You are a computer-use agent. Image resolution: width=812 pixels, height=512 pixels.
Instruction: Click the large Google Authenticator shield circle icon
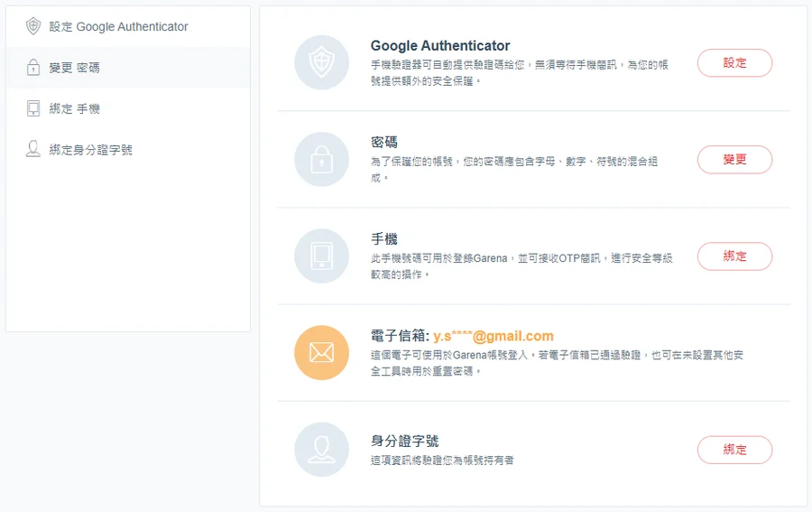point(321,62)
